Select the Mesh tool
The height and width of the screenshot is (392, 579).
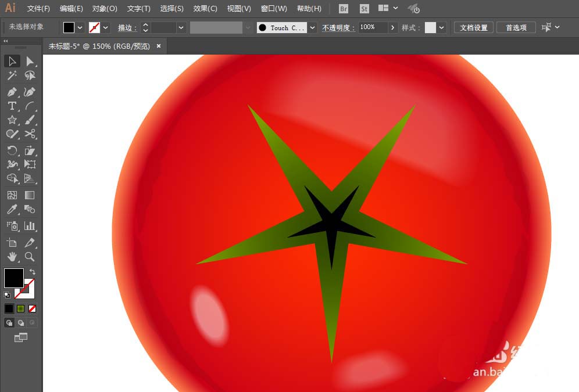12,195
